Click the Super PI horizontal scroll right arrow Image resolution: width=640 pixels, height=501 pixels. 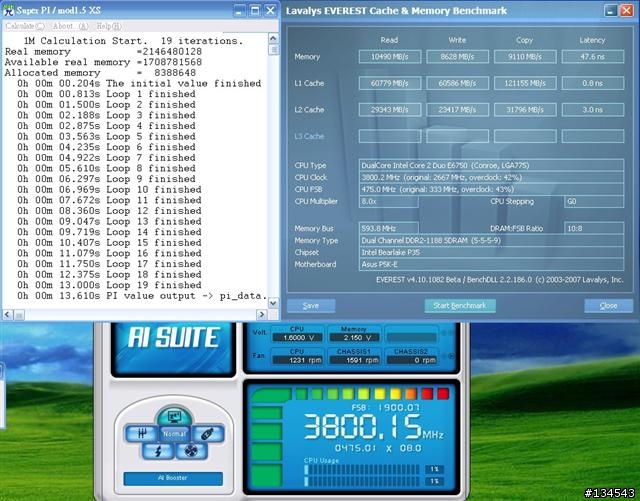point(262,314)
